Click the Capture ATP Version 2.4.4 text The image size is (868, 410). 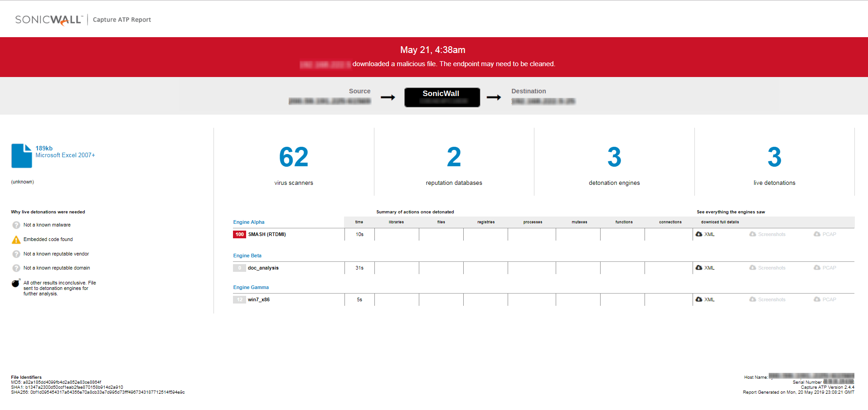click(828, 387)
